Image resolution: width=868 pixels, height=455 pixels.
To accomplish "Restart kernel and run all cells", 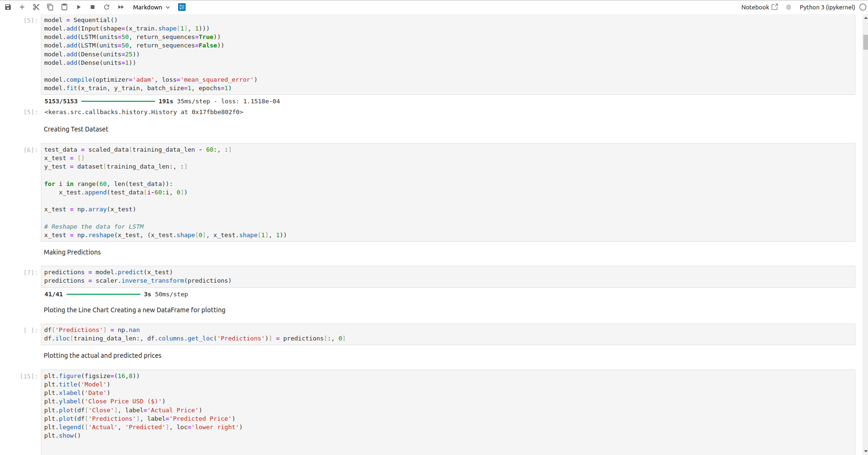I will coord(121,7).
